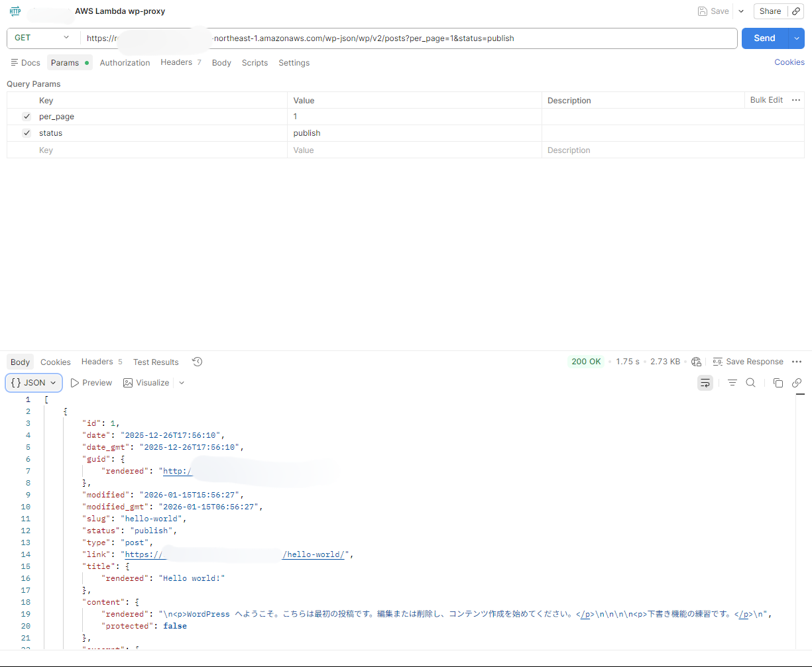This screenshot has width=812, height=667.
Task: Click Bulk Edit for query params
Action: coord(766,100)
